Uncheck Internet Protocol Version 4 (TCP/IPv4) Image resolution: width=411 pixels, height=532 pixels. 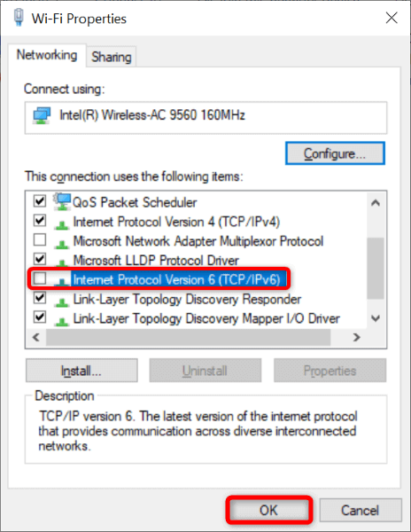tap(40, 221)
